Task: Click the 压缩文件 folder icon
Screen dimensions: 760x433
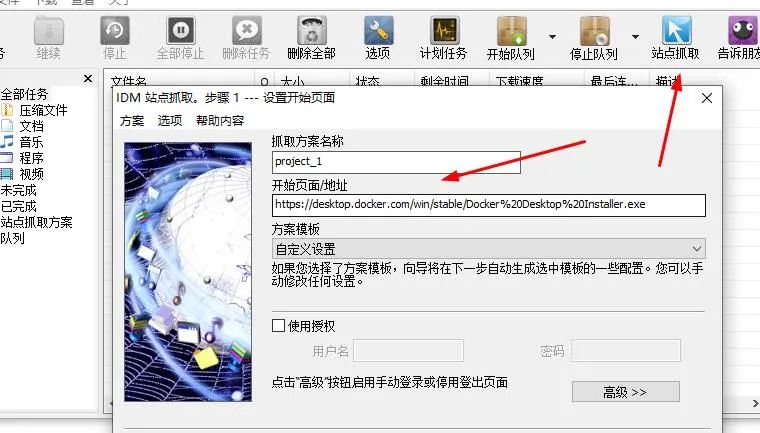Action: (7, 110)
